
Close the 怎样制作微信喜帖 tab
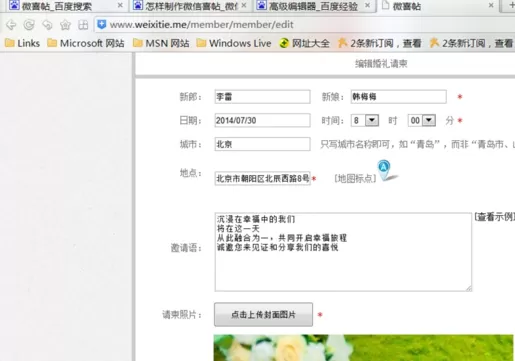(x=244, y=5)
